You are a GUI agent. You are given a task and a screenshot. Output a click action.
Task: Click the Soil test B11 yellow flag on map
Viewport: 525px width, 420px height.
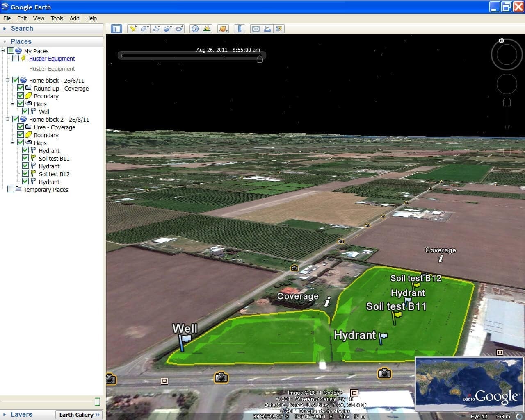396,317
